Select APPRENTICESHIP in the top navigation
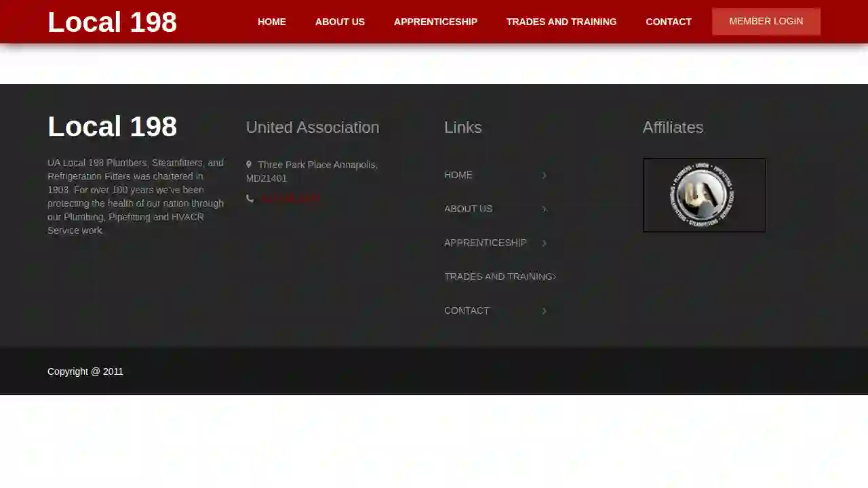 pyautogui.click(x=435, y=22)
